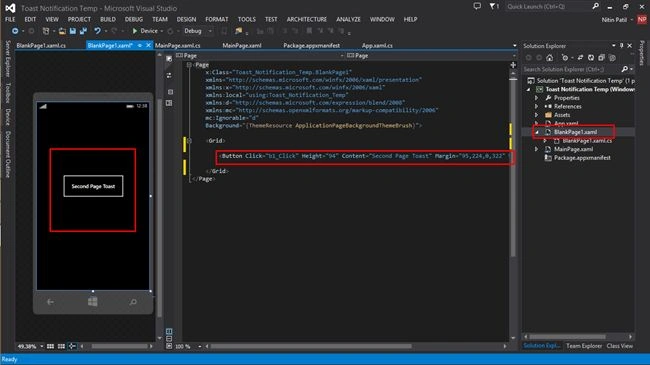Click the swap panes icon in splitter

coord(169,75)
